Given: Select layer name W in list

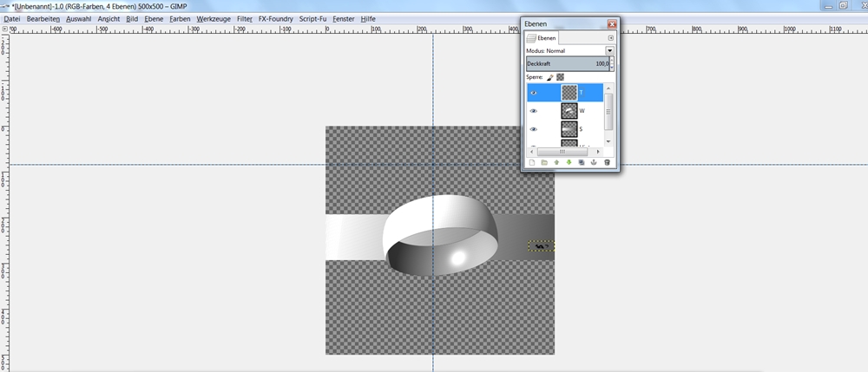Looking at the screenshot, I should 582,111.
